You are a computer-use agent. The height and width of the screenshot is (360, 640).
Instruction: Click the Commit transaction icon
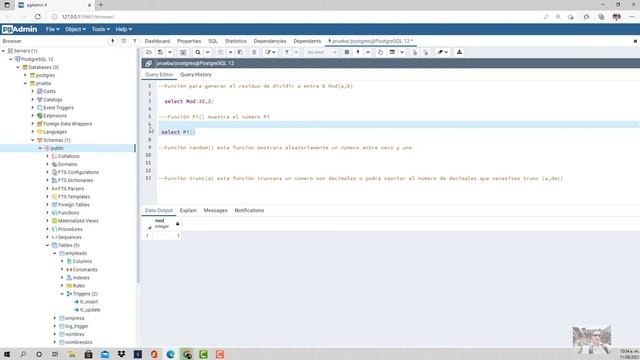(414, 52)
